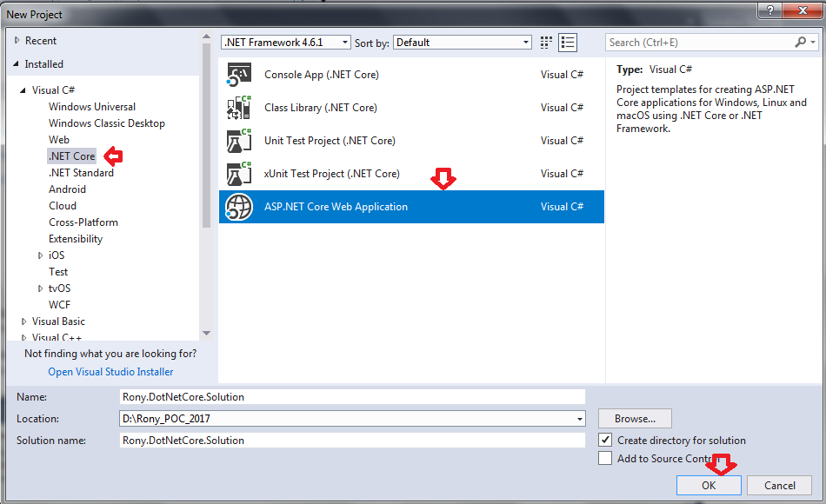This screenshot has width=826, height=504.
Task: Close the New Project dialog
Action: pos(803,10)
